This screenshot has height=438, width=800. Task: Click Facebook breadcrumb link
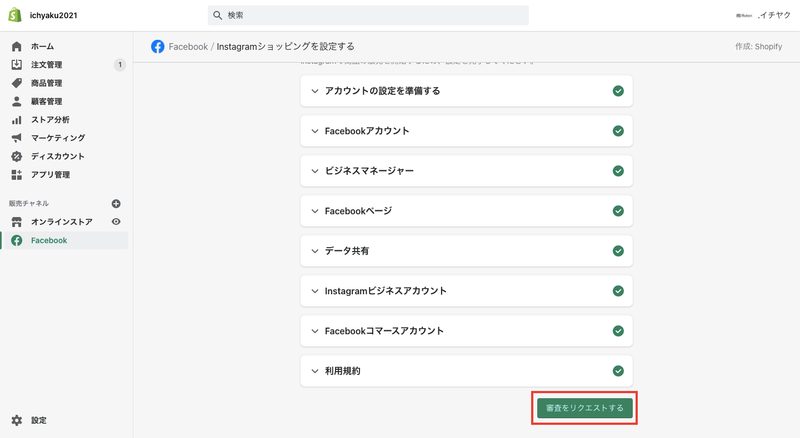[188, 46]
